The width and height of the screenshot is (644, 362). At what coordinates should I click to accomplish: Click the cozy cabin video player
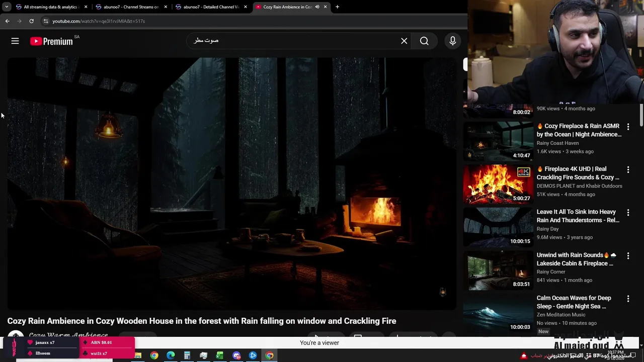[231, 184]
